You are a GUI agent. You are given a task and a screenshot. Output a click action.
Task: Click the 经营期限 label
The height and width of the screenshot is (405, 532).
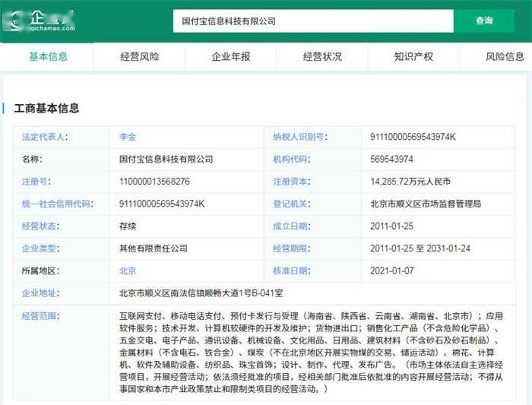point(291,248)
